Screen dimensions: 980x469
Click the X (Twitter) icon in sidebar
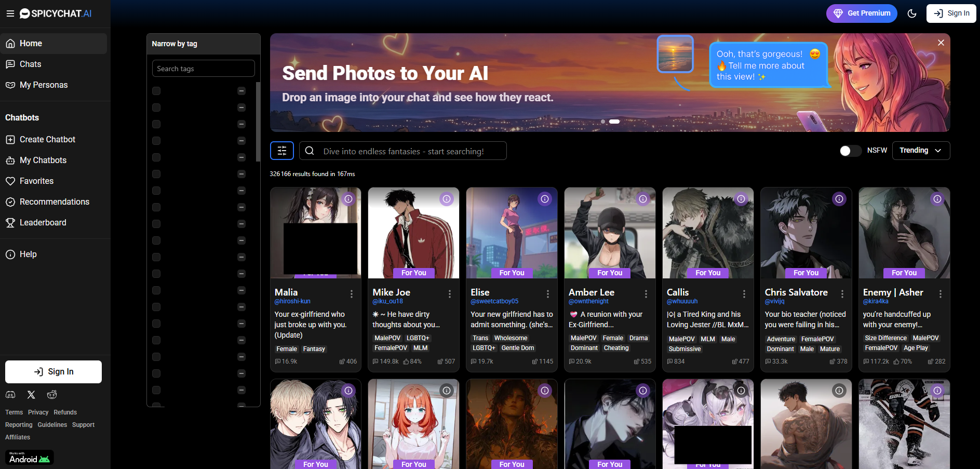tap(31, 395)
